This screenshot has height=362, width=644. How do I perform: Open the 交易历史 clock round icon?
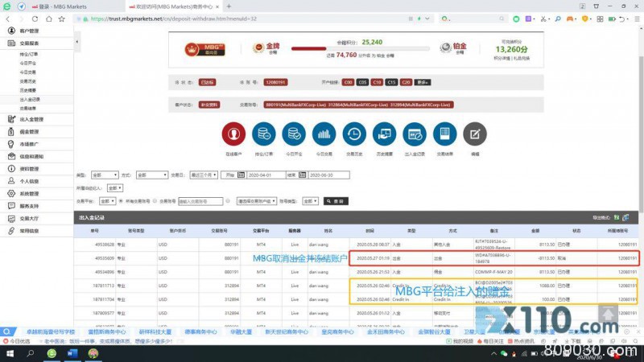coord(354,134)
